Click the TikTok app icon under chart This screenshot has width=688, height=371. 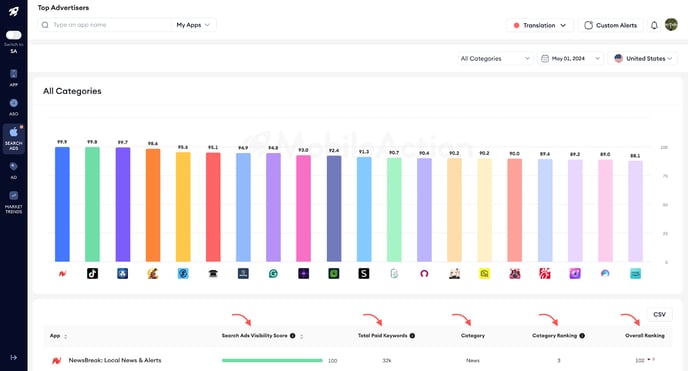pyautogui.click(x=92, y=274)
